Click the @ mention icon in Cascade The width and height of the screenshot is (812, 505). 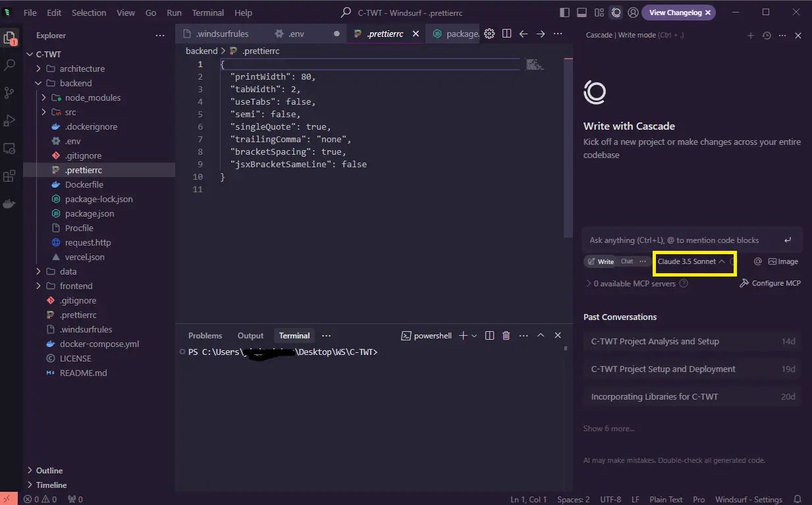tap(757, 261)
